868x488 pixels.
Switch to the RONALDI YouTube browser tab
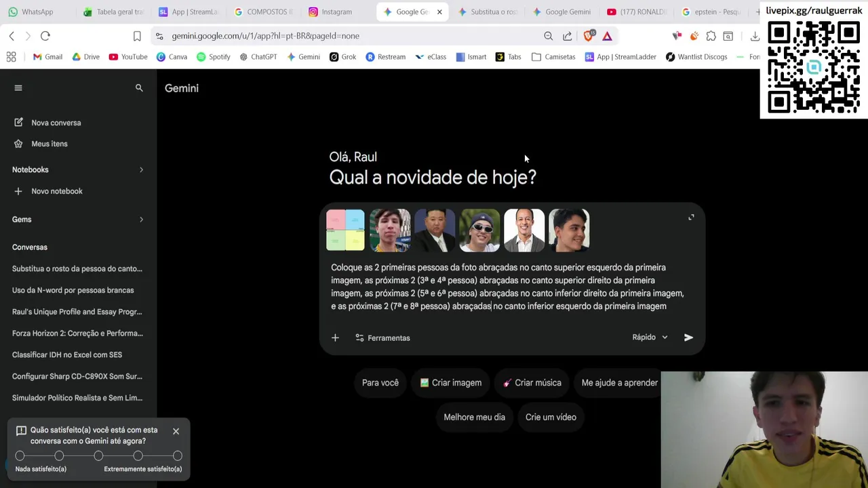click(x=636, y=12)
